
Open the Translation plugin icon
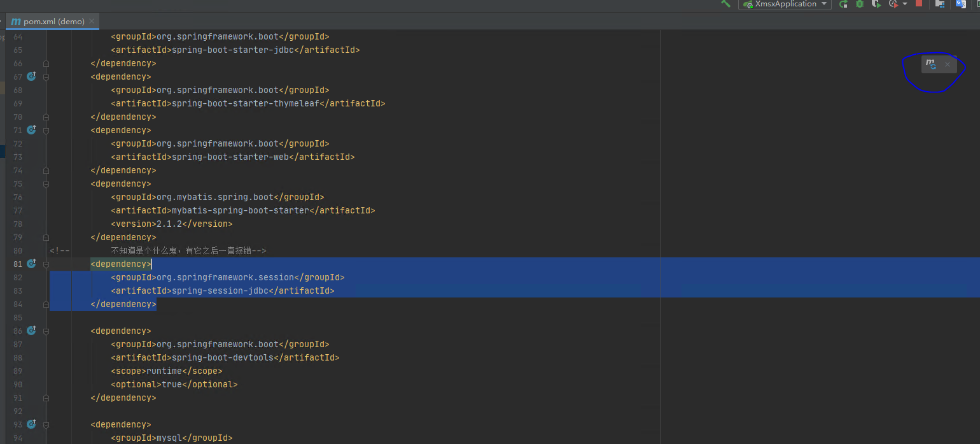point(961,4)
